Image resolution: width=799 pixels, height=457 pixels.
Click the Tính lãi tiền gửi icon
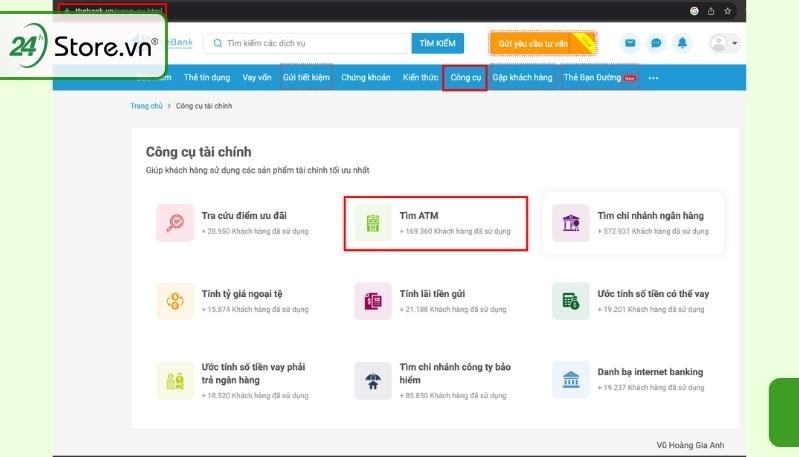[373, 301]
